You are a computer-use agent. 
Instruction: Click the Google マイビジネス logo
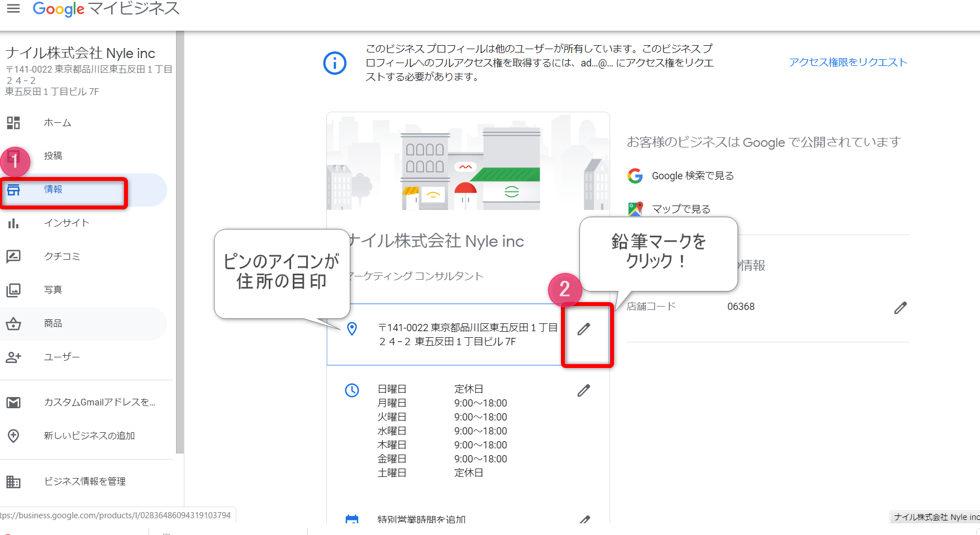pyautogui.click(x=106, y=8)
